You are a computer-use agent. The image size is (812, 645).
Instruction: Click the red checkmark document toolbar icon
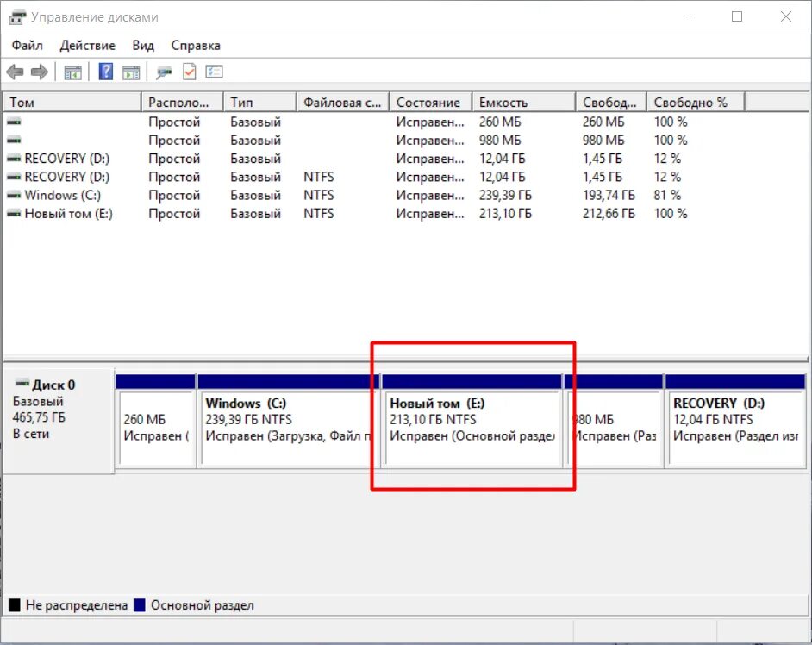(190, 72)
